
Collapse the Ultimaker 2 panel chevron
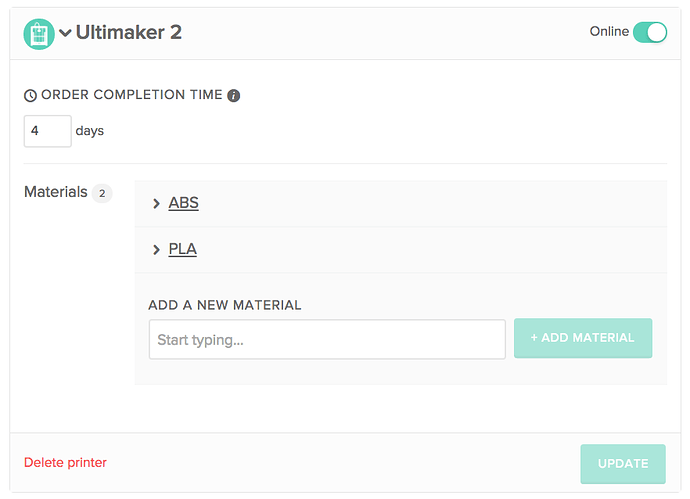(65, 33)
